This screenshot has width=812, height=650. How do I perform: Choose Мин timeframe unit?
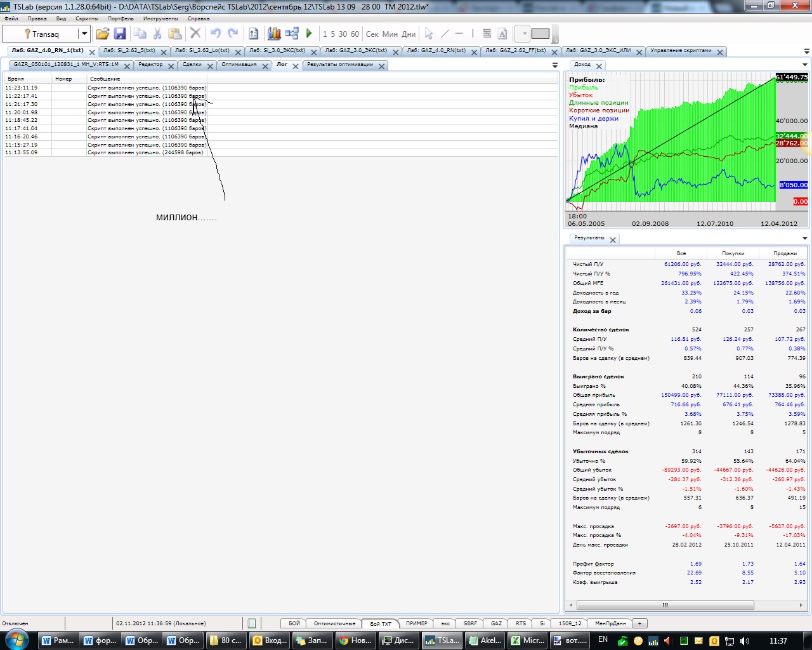point(390,34)
